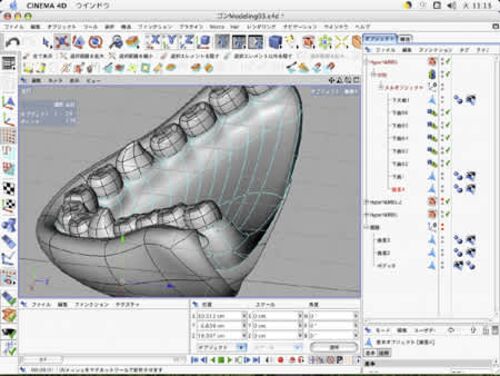Toggle the X axis lock icon
The height and width of the screenshot is (376, 500).
click(x=154, y=42)
